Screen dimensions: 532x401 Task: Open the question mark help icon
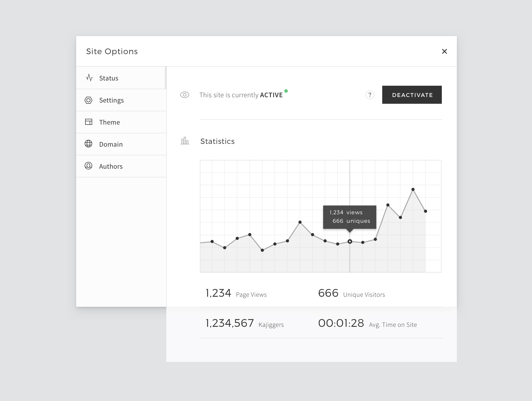pos(370,95)
